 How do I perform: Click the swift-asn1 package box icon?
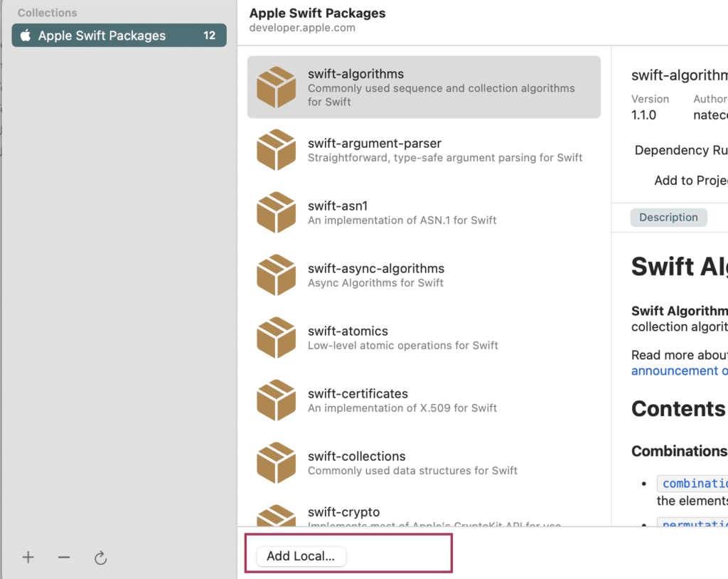[276, 212]
